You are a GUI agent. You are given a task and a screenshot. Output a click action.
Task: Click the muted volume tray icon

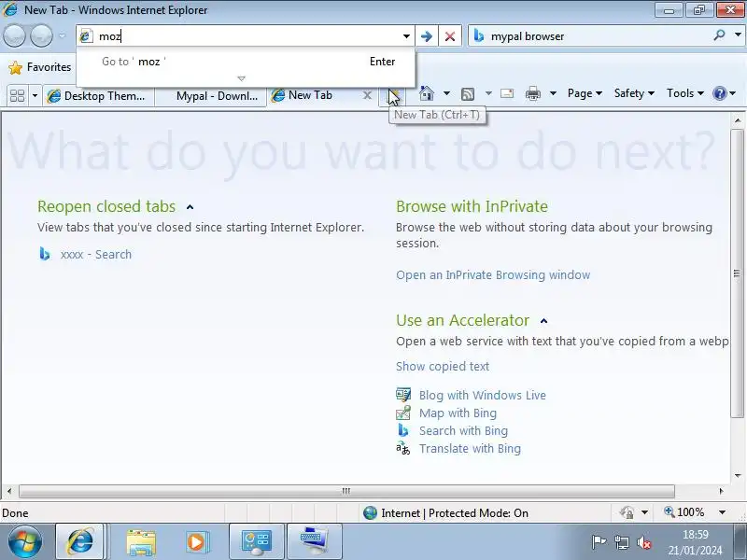click(644, 542)
